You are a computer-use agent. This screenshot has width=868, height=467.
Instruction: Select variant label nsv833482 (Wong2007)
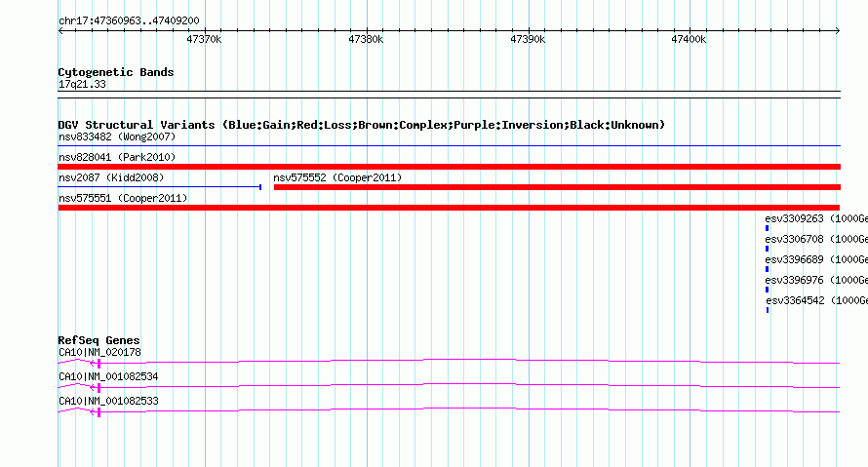117,136
